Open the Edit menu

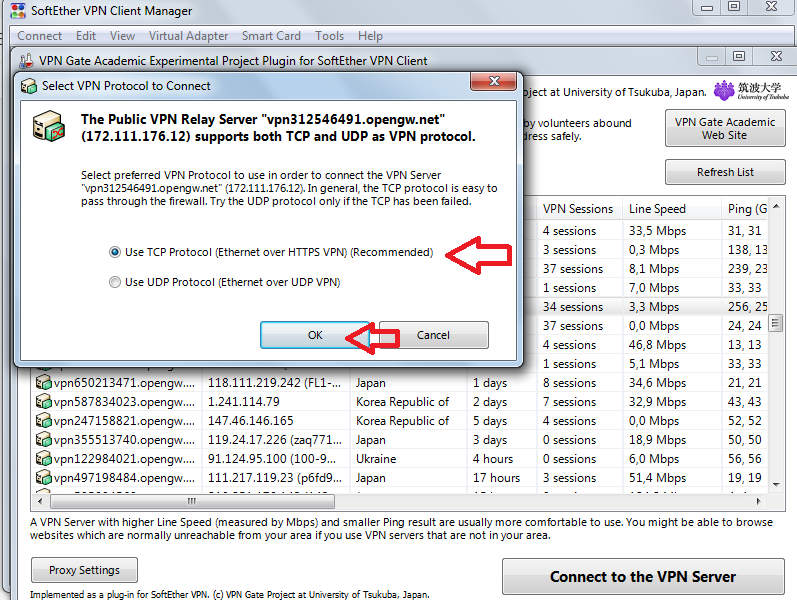(x=86, y=36)
